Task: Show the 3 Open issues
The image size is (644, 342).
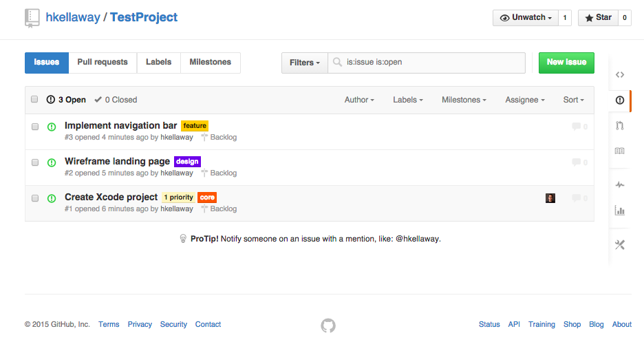Action: [x=66, y=100]
